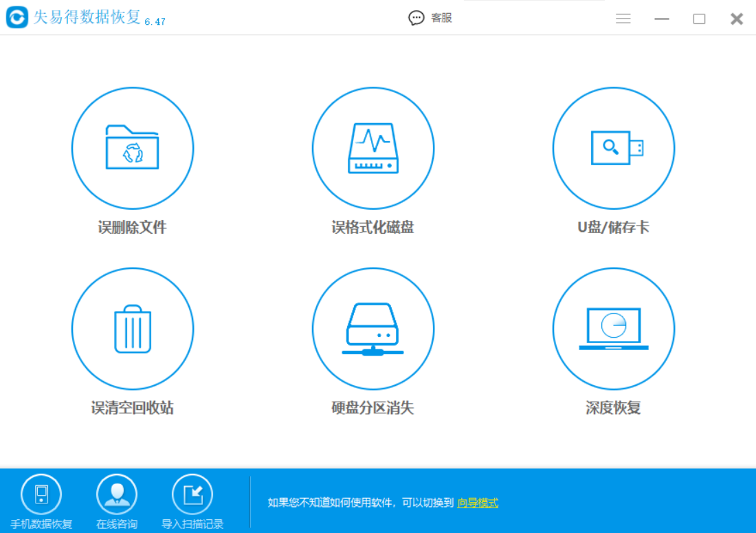Close the 失易得数据恢复 window
The width and height of the screenshot is (756, 533).
tap(737, 19)
